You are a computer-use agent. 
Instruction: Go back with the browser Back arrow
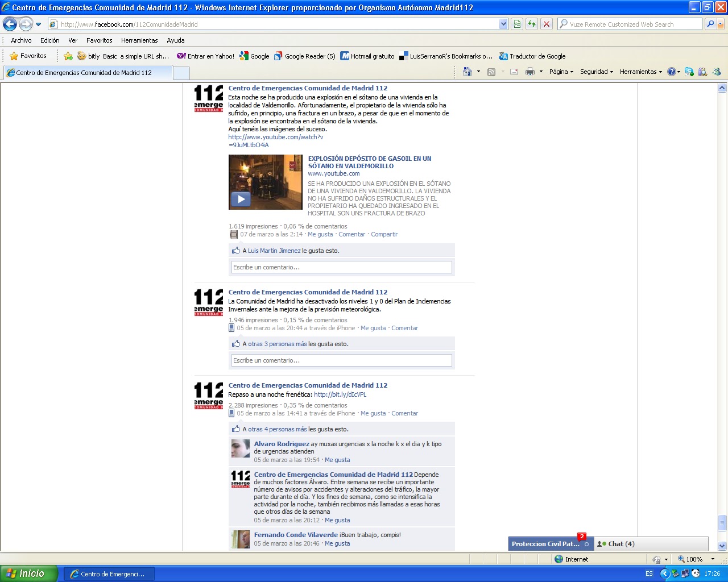pyautogui.click(x=10, y=24)
